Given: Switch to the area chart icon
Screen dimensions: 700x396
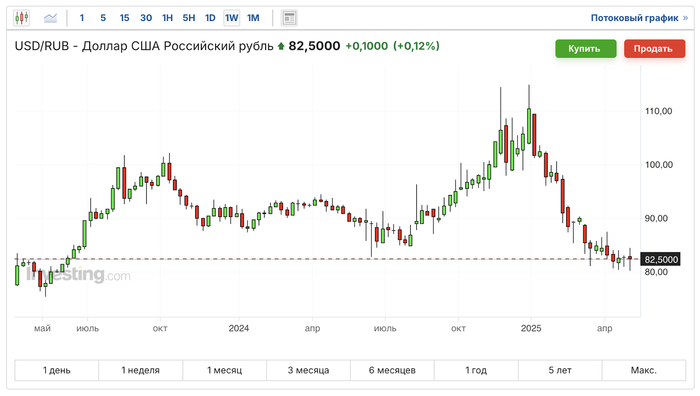Looking at the screenshot, I should [x=50, y=18].
